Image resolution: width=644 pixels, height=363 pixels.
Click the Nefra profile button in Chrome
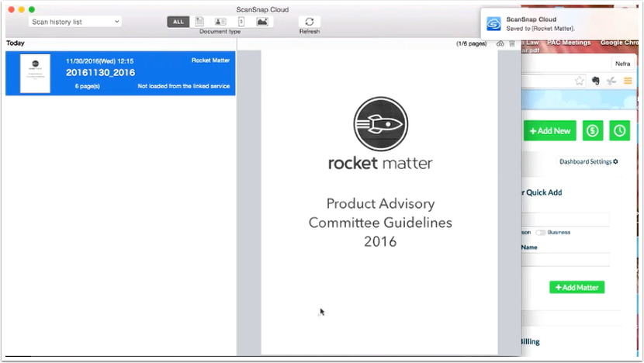tap(622, 64)
